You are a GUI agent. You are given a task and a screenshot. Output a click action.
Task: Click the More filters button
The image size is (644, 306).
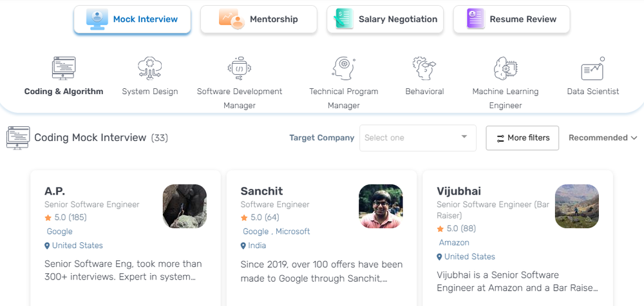coord(522,138)
